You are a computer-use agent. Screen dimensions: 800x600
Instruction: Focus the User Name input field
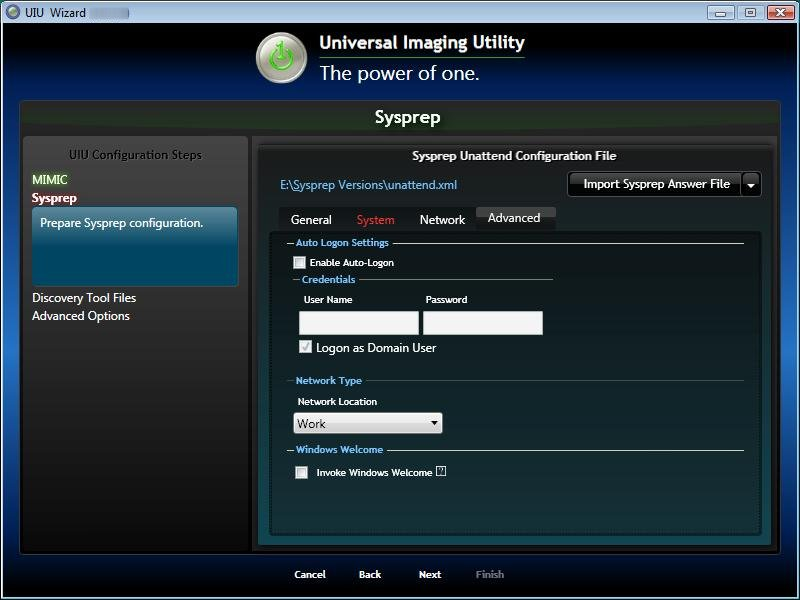tap(359, 323)
